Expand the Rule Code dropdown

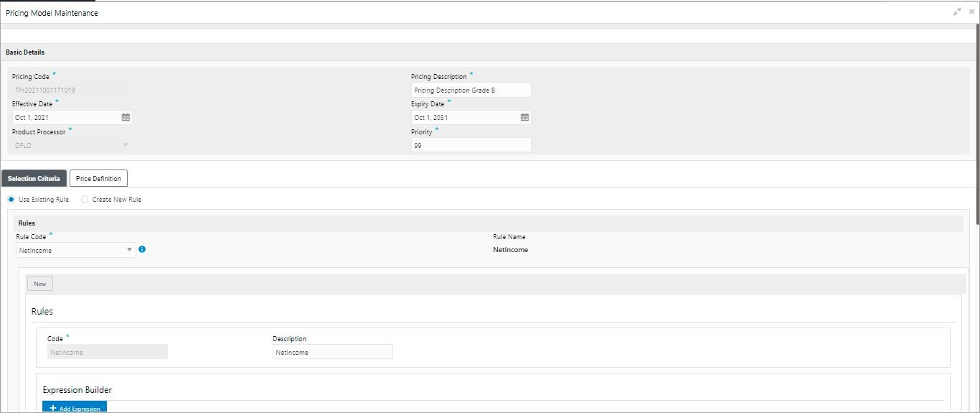click(x=130, y=250)
